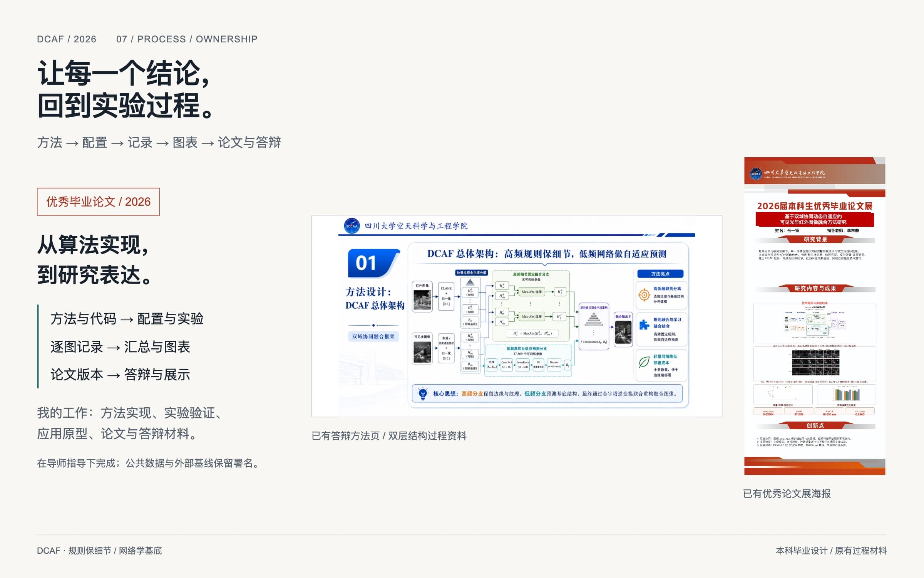Click the visible-light input image thumbnail
Viewport: 924px width, 578px height.
click(x=422, y=352)
